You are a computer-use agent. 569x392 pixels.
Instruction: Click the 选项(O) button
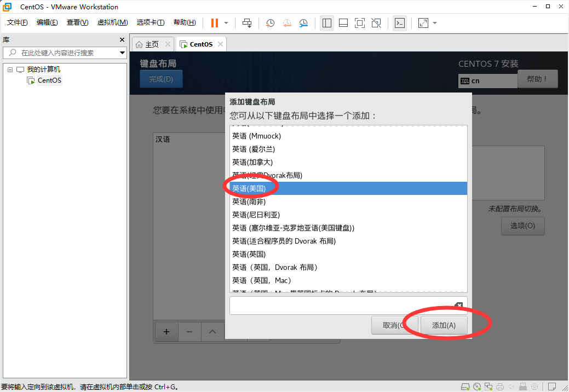[522, 226]
